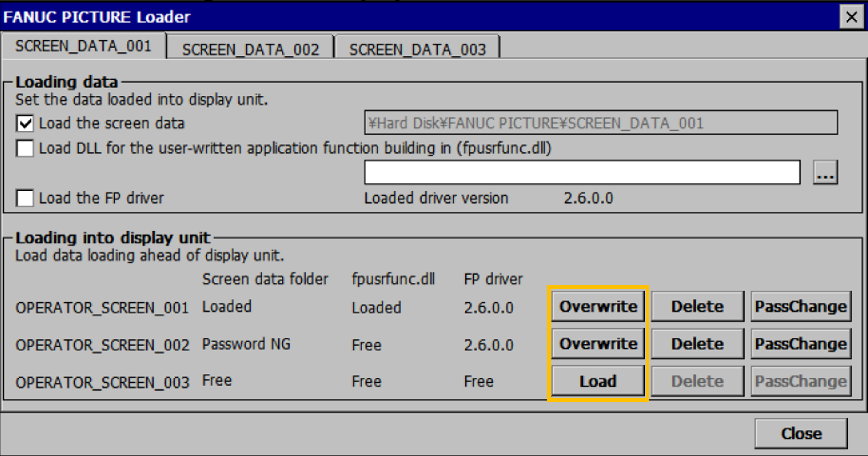
Task: Click PassChange in the OPERATOR_SCREEN_003 row
Action: (x=801, y=381)
